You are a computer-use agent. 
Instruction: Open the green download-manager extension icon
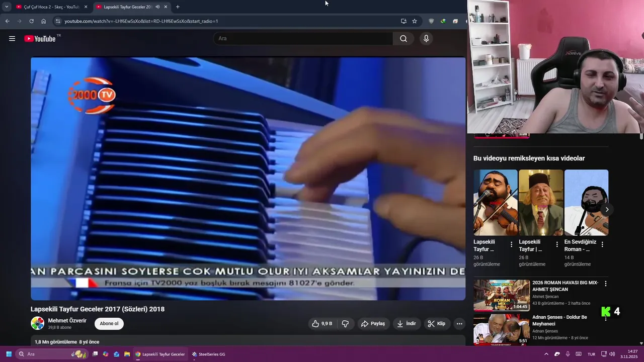[443, 21]
